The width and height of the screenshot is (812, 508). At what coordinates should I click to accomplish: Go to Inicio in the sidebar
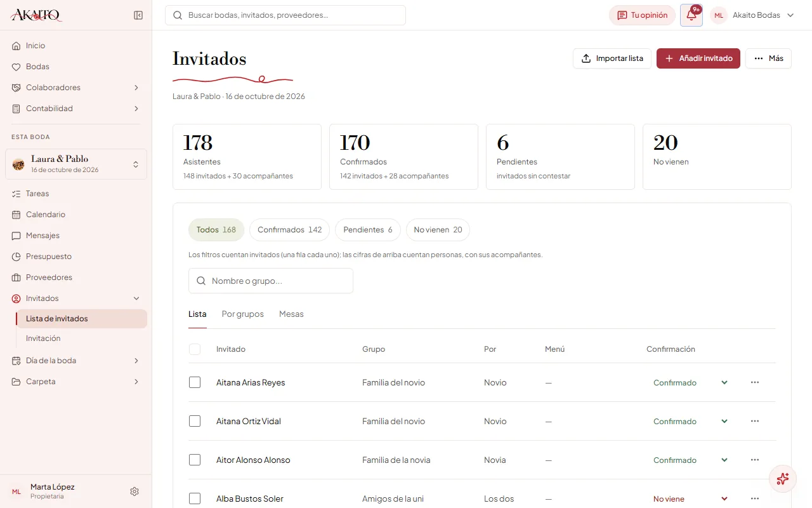coord(76,46)
